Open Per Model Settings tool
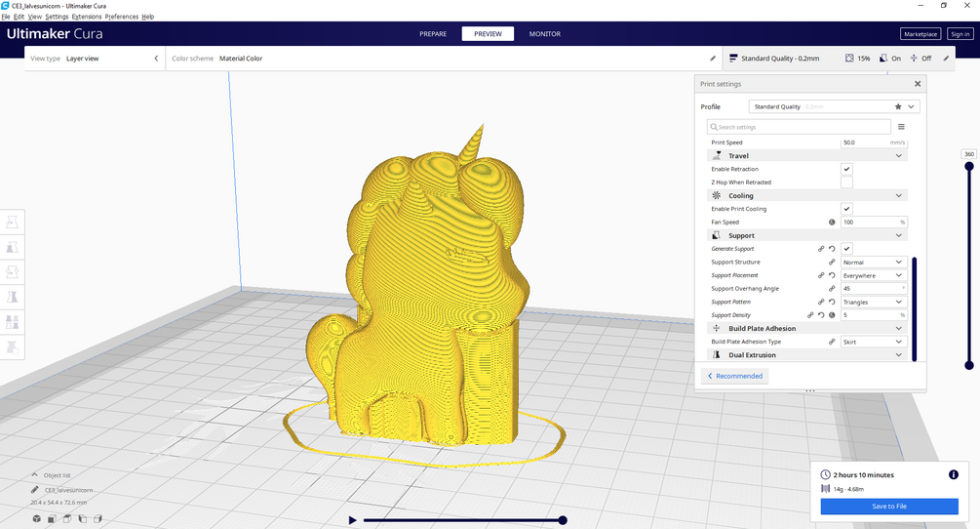 point(12,322)
